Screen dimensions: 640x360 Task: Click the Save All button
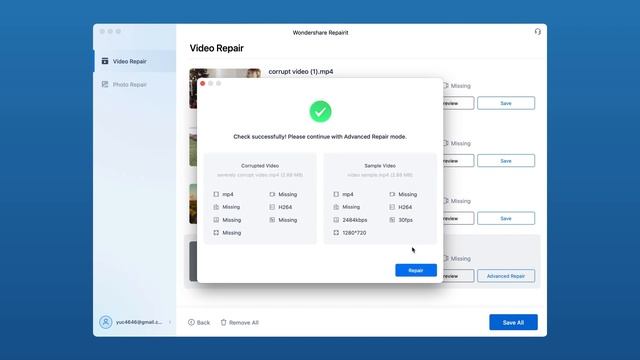(513, 322)
